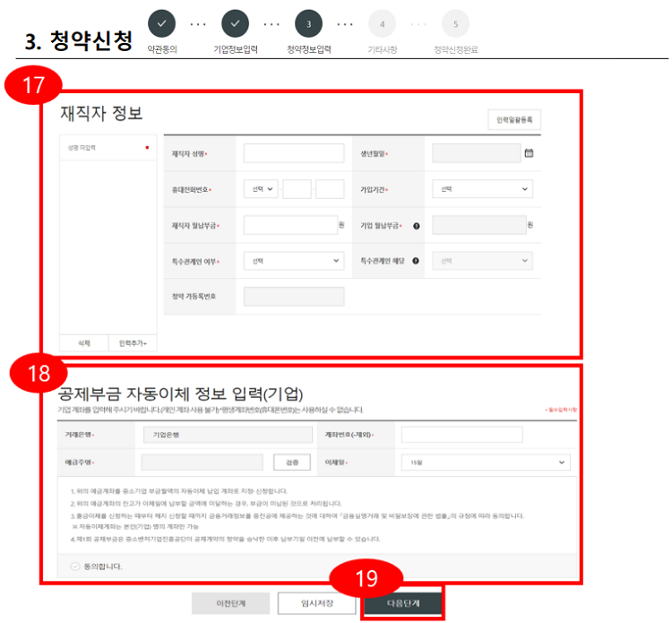Click the 계좌번호 input field
Image resolution: width=672 pixels, height=623 pixels.
coord(461,435)
